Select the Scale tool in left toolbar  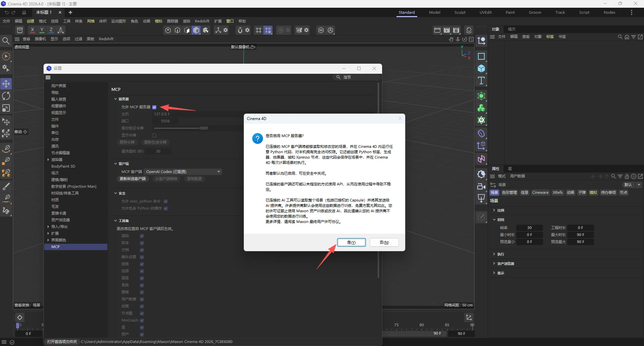[6, 108]
